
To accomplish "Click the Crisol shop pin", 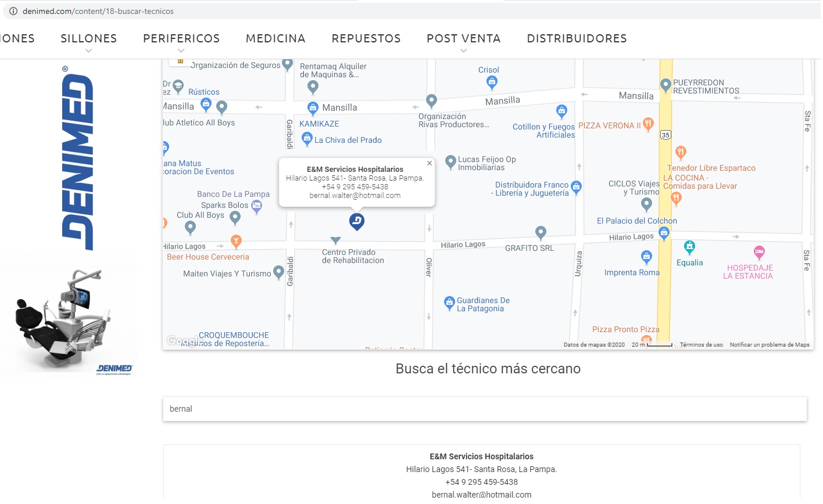I will (x=492, y=82).
